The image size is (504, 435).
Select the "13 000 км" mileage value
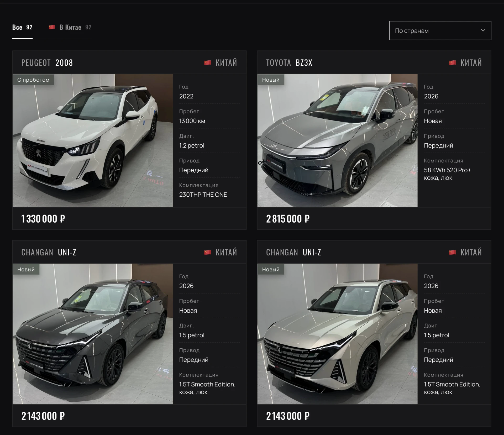coord(192,121)
